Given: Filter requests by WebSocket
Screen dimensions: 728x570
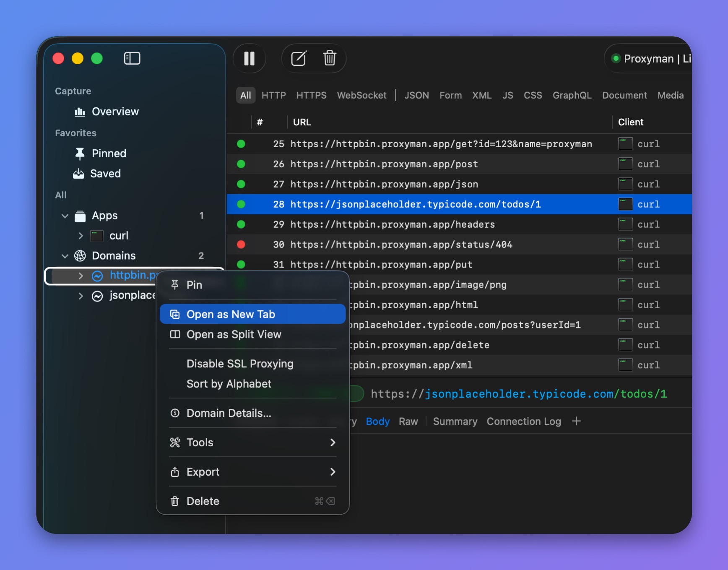Looking at the screenshot, I should coord(361,95).
